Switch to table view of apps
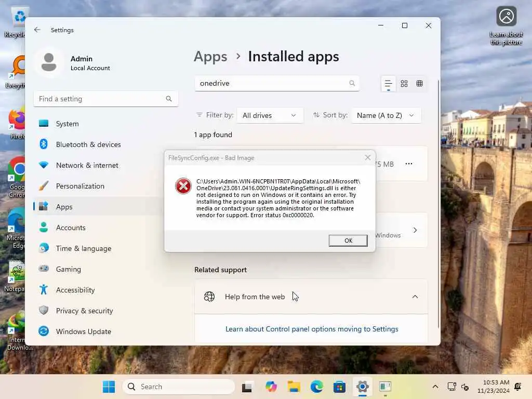Screen dimensions: 532x399 [419, 84]
